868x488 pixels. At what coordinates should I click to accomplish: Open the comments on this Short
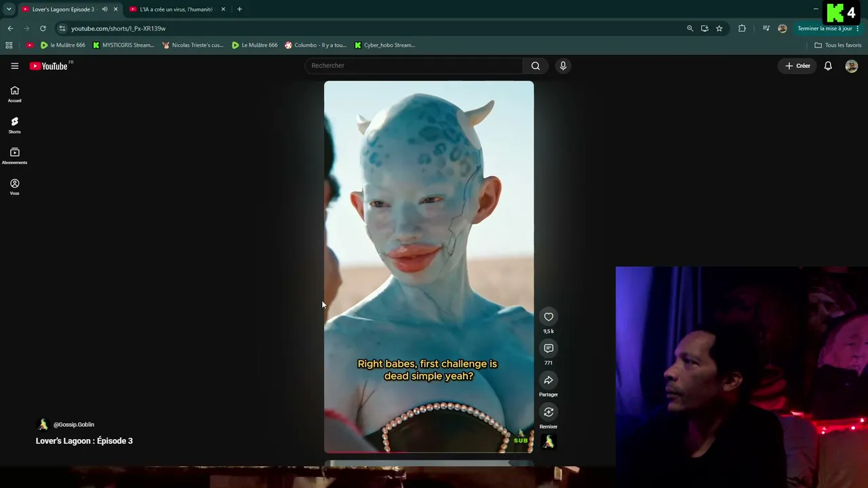pyautogui.click(x=549, y=348)
